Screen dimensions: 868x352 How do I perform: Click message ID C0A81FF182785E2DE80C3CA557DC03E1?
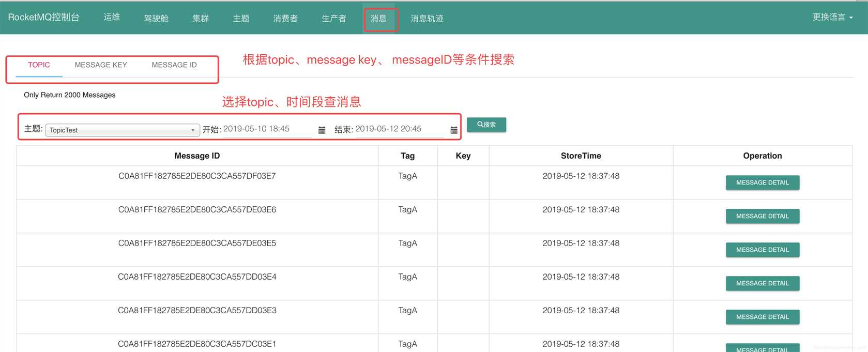tap(197, 344)
